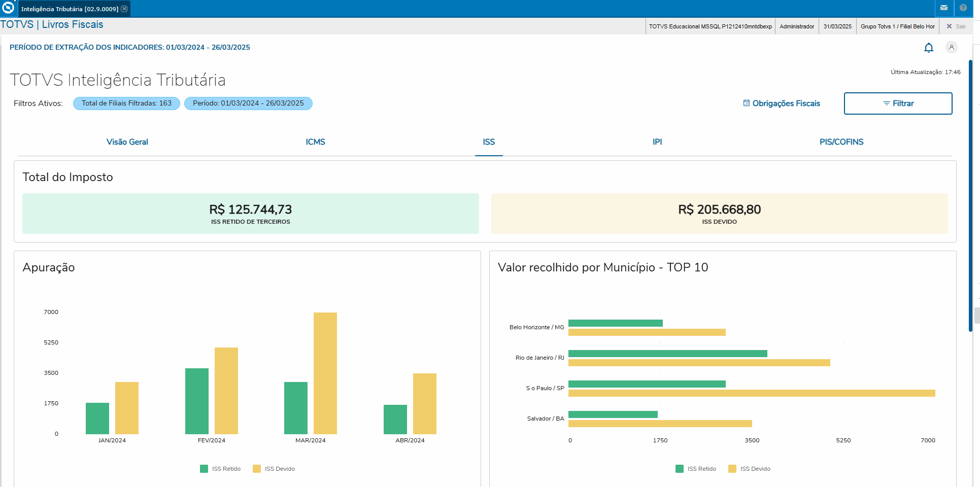Click TOTVS Educacional MSSQL P1212410mntdbexp field

tap(711, 26)
